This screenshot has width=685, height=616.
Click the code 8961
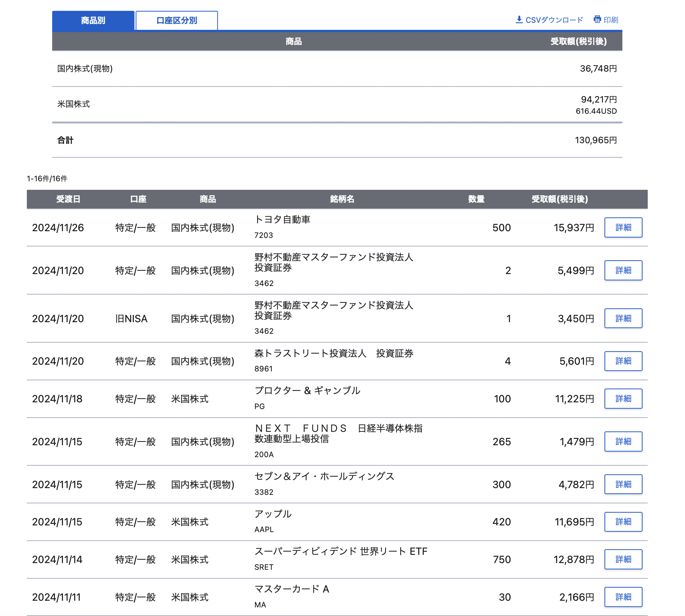(264, 369)
